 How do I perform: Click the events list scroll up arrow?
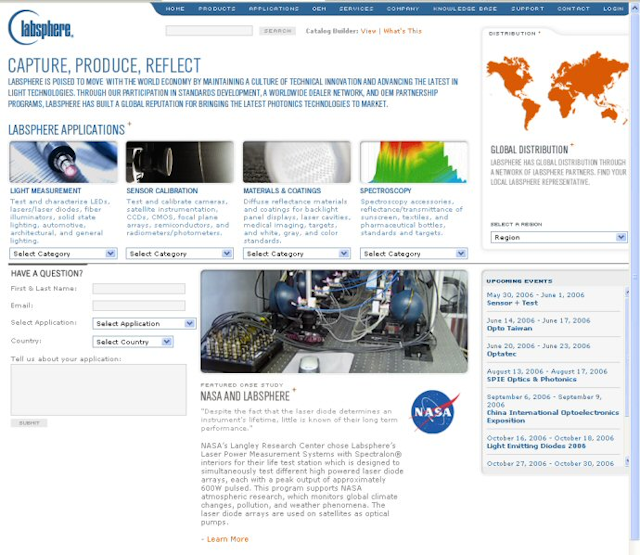tap(627, 291)
